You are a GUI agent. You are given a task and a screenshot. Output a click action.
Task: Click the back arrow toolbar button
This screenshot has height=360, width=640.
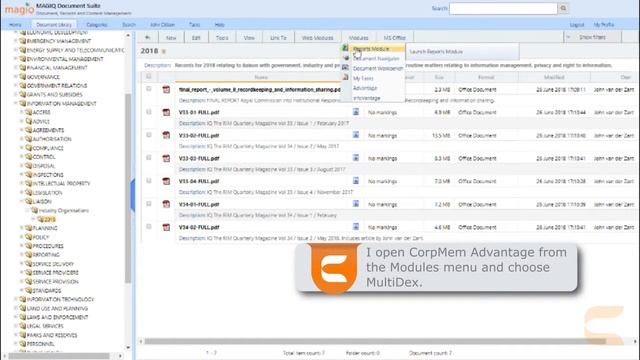(148, 38)
